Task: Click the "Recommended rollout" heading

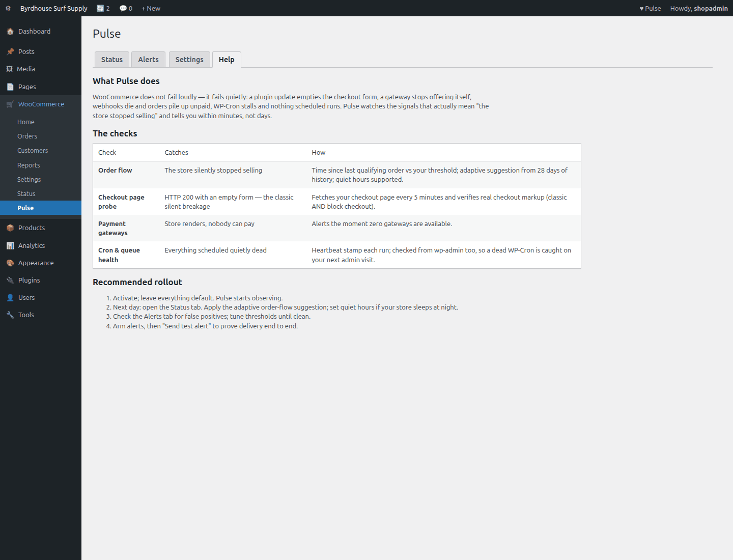Action: 137,282
